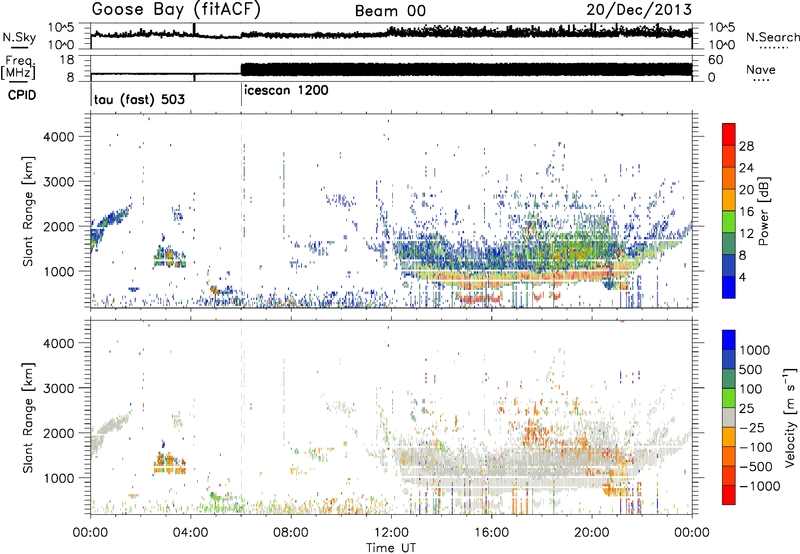Click the "-1000" Velocity colorbar value
Screen dimensions: 800x554
tap(760, 486)
